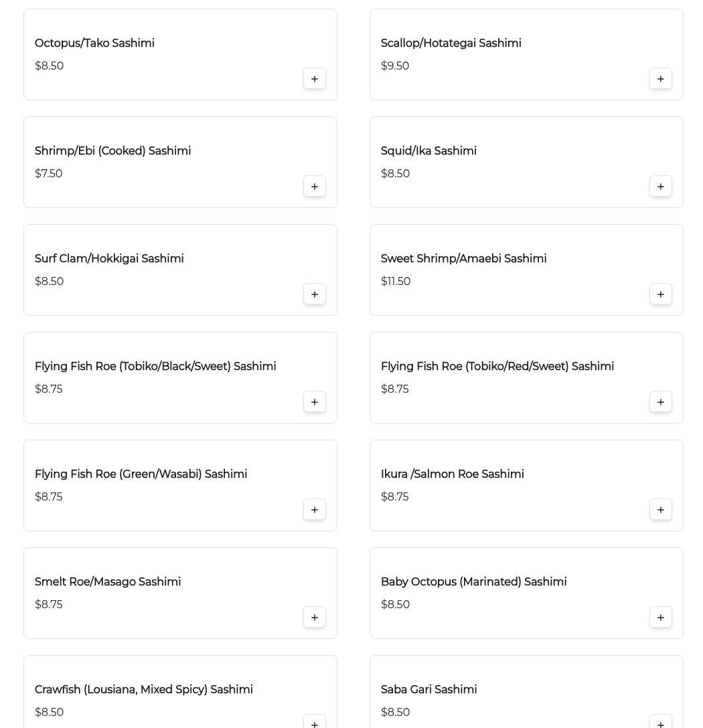Add Red Tobiko Flying Fish Roe Sashimi
703x728 pixels.
tap(661, 402)
